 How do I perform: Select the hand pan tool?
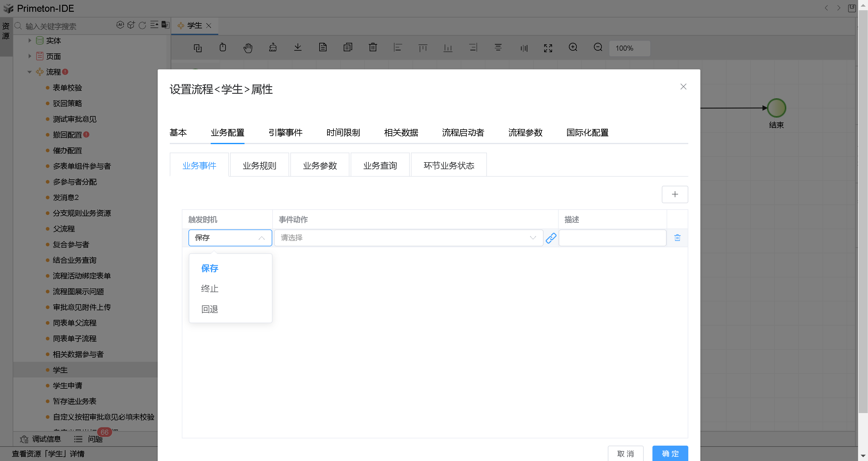coord(248,48)
